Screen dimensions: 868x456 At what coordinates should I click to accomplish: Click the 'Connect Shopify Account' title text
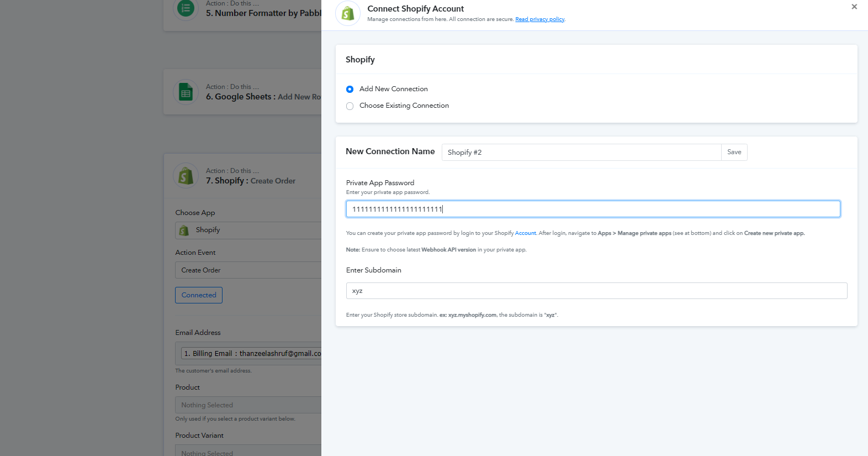tap(416, 9)
